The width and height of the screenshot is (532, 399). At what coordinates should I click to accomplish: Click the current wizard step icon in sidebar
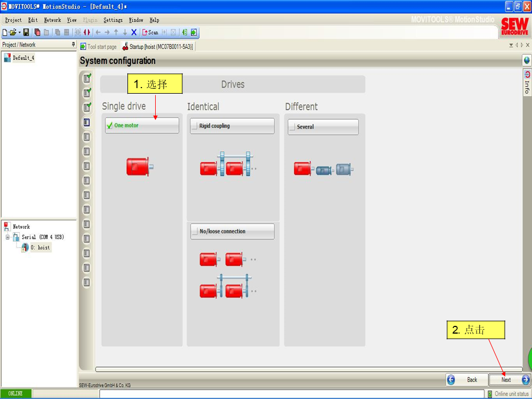point(86,122)
